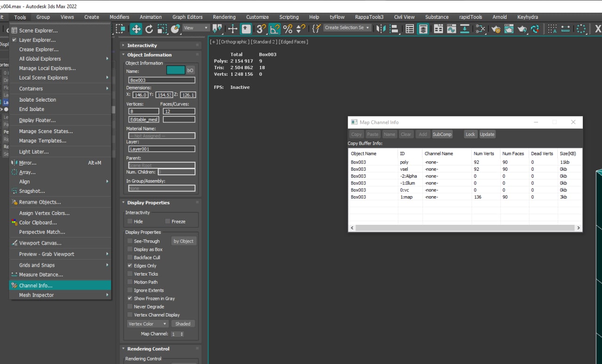
Task: Click the Map Channel Info horizontal scrollbar
Action: click(x=465, y=228)
